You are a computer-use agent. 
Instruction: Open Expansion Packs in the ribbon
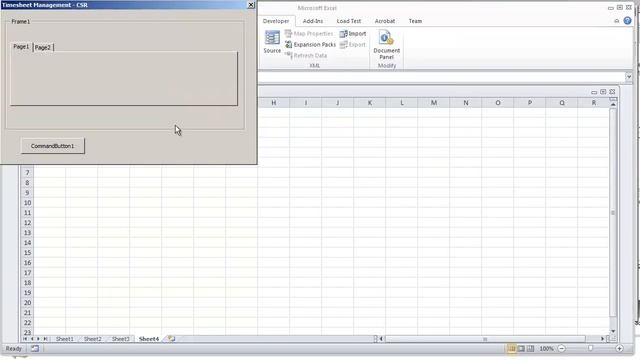(x=310, y=44)
